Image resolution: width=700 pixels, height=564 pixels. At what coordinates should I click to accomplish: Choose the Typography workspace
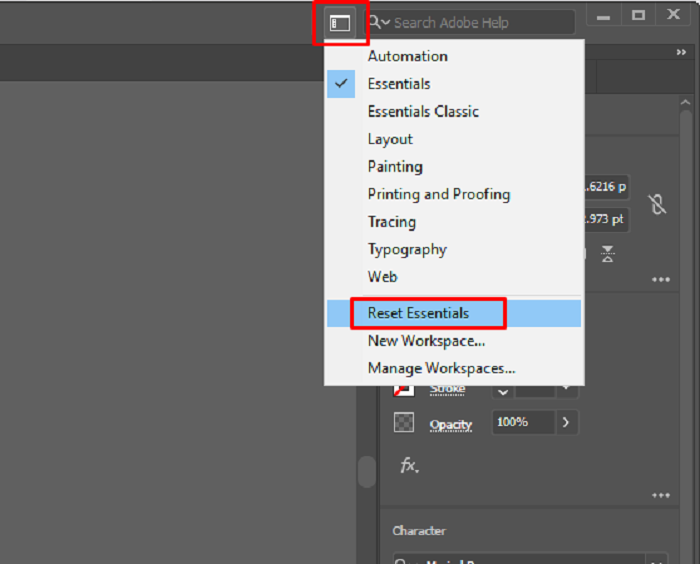tap(406, 250)
